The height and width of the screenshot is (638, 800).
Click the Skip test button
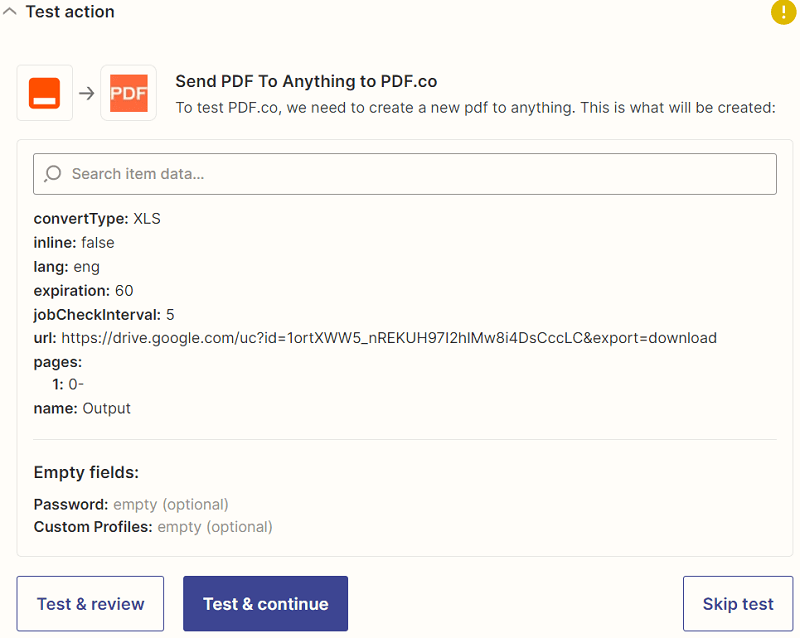pyautogui.click(x=738, y=604)
